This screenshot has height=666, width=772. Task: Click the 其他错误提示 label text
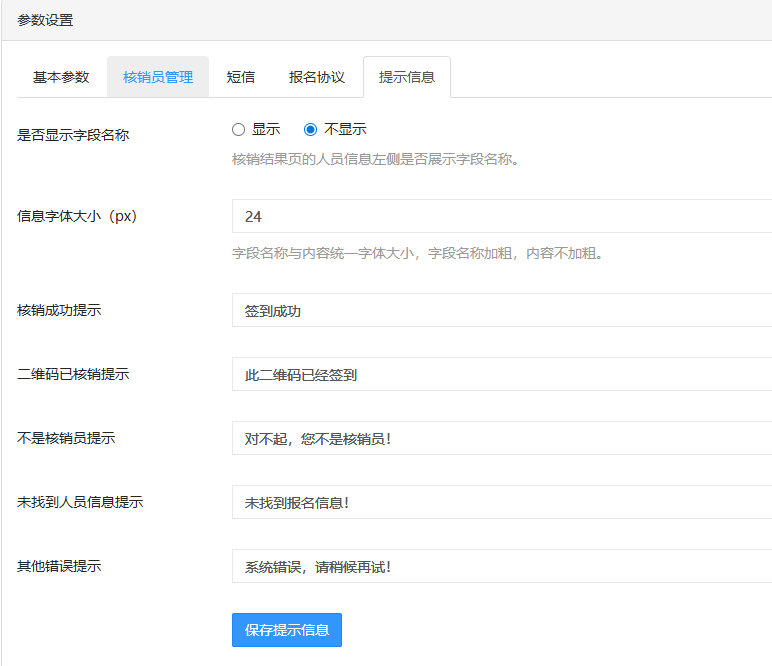[x=59, y=566]
